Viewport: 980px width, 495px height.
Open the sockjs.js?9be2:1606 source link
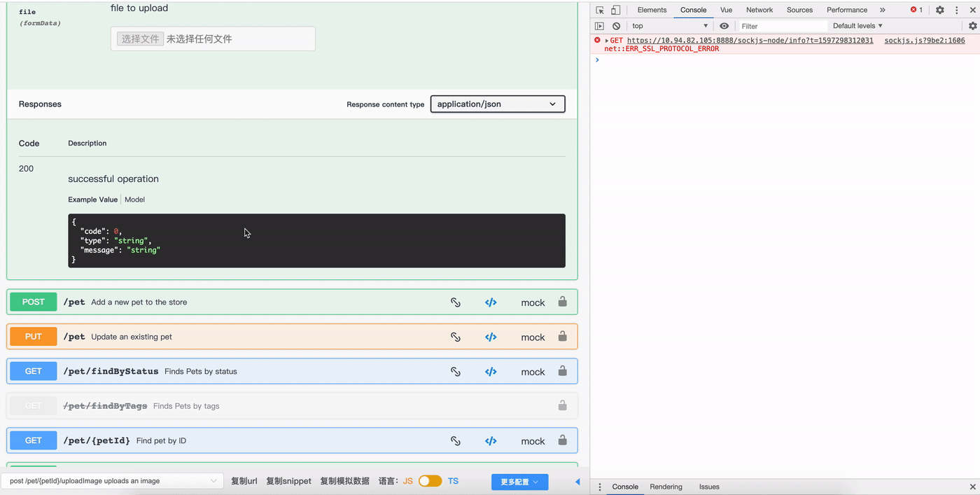click(924, 41)
